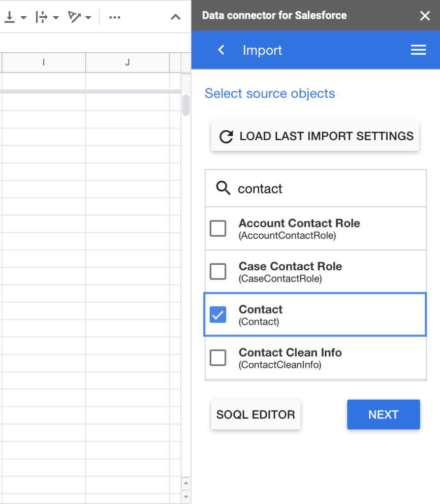Screen dimensions: 440x504
Task: Click the text rotation icon
Action: [74, 17]
